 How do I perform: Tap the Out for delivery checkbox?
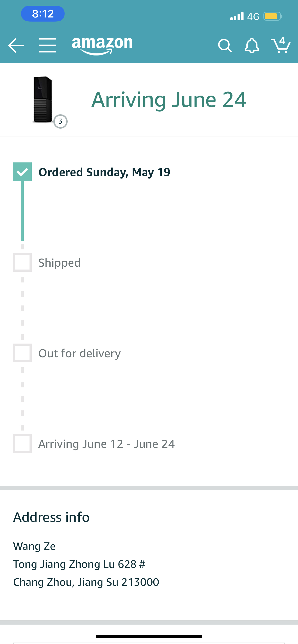pos(22,353)
